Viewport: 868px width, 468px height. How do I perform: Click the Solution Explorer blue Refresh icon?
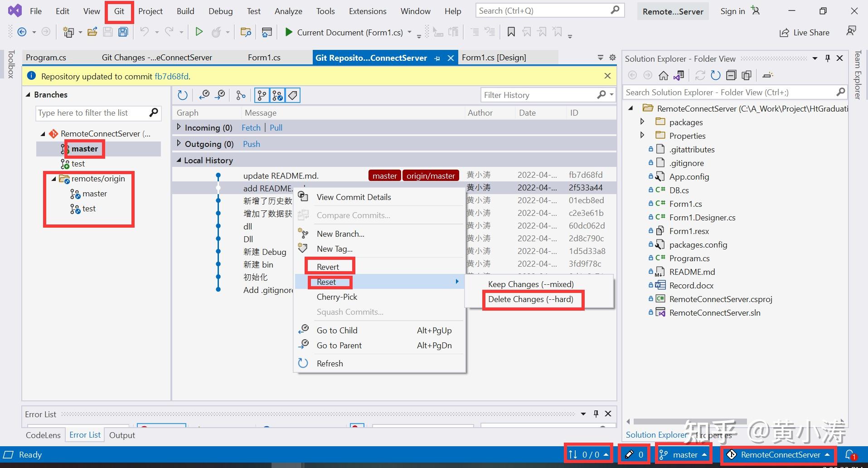tap(716, 75)
